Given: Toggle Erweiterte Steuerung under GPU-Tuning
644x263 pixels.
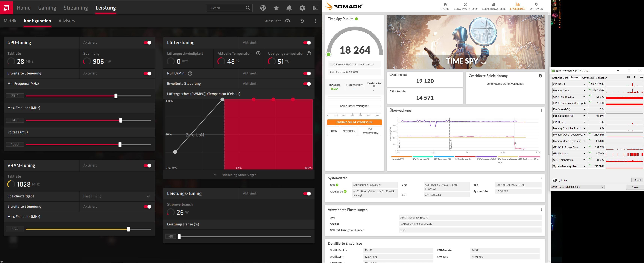Looking at the screenshot, I should [147, 73].
